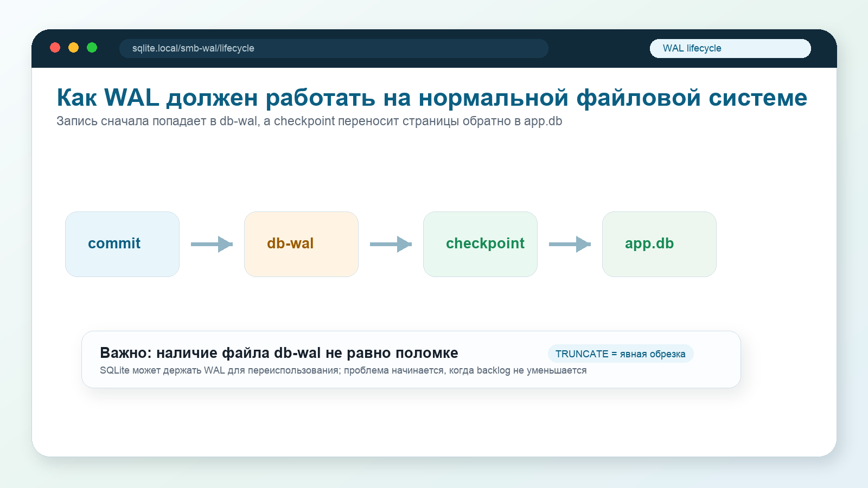The width and height of the screenshot is (868, 488).
Task: Click the TRUNCATE = явная обрезка badge
Action: tap(621, 354)
